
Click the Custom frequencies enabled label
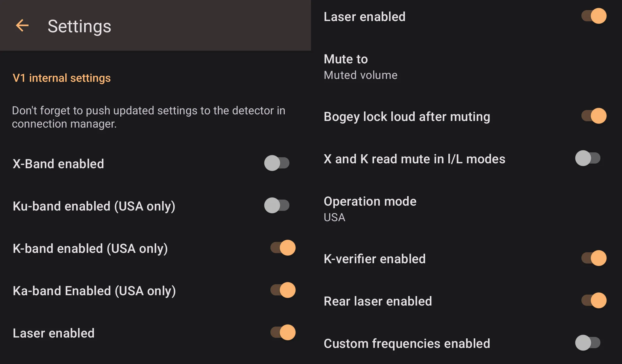[x=407, y=344]
